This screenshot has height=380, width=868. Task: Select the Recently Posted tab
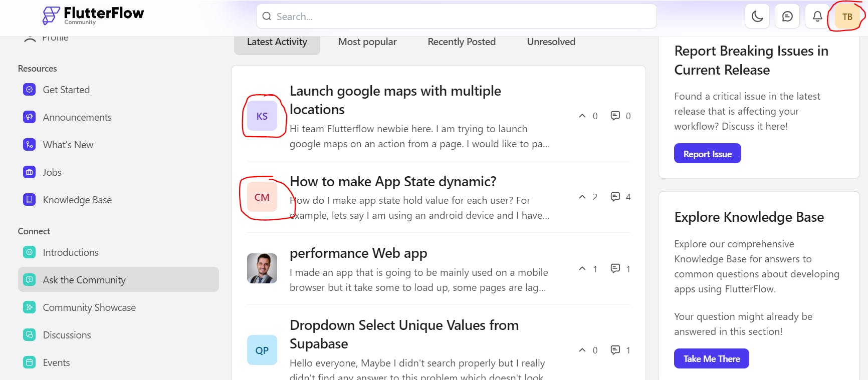[x=462, y=42]
